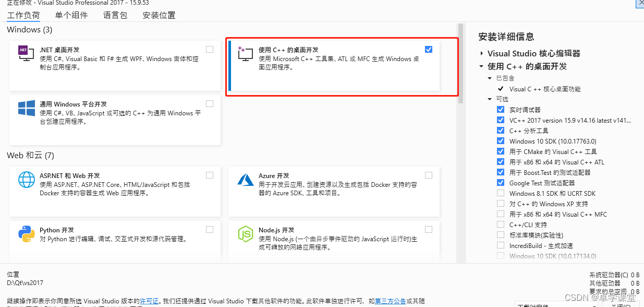The height and width of the screenshot is (307, 644).
Task: Switch to the 安装位置 tab
Action: (x=159, y=15)
